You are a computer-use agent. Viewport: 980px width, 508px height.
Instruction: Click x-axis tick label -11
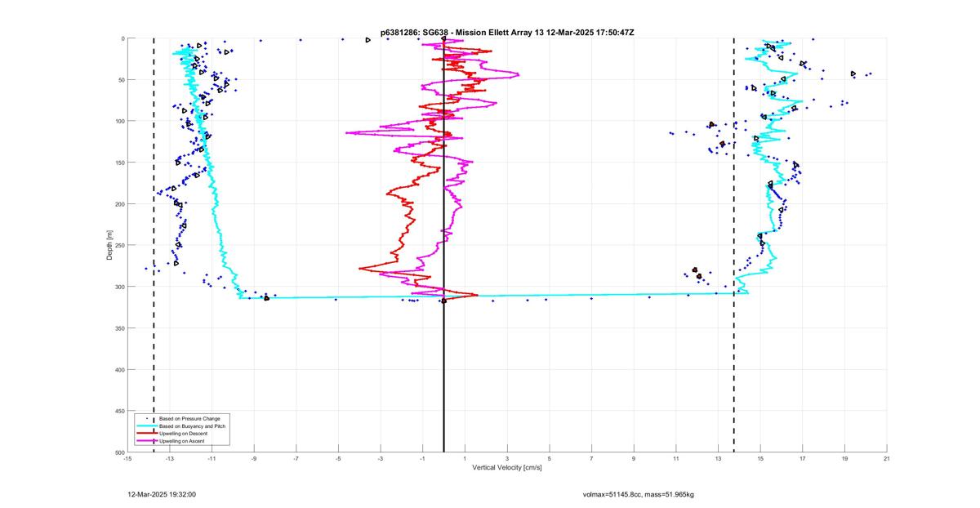click(x=212, y=458)
